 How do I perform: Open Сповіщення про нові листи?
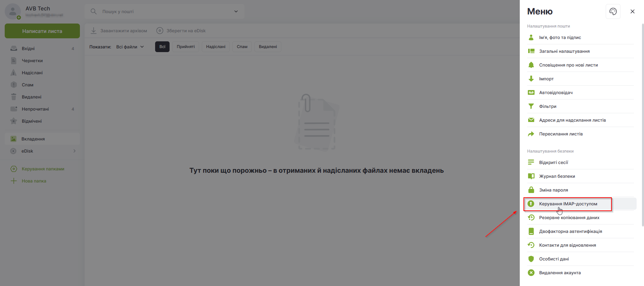pos(580,65)
